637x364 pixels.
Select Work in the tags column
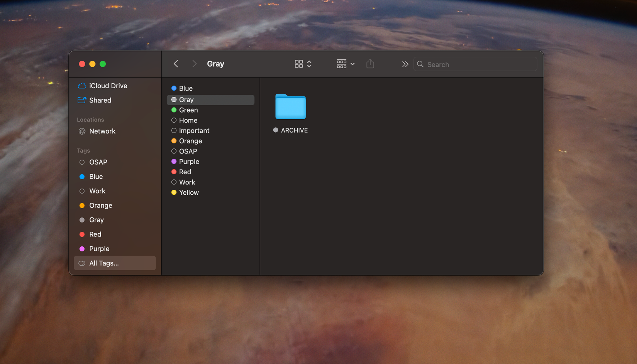(x=210, y=182)
